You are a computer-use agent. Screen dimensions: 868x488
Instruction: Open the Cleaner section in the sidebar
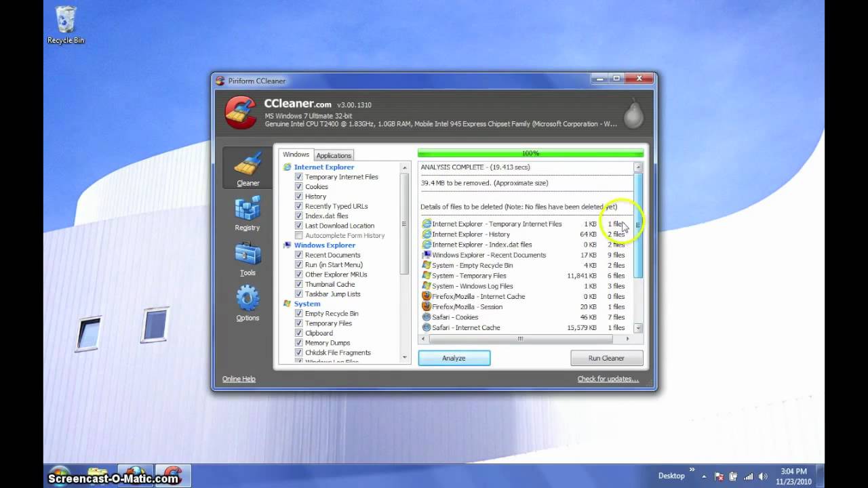(248, 168)
